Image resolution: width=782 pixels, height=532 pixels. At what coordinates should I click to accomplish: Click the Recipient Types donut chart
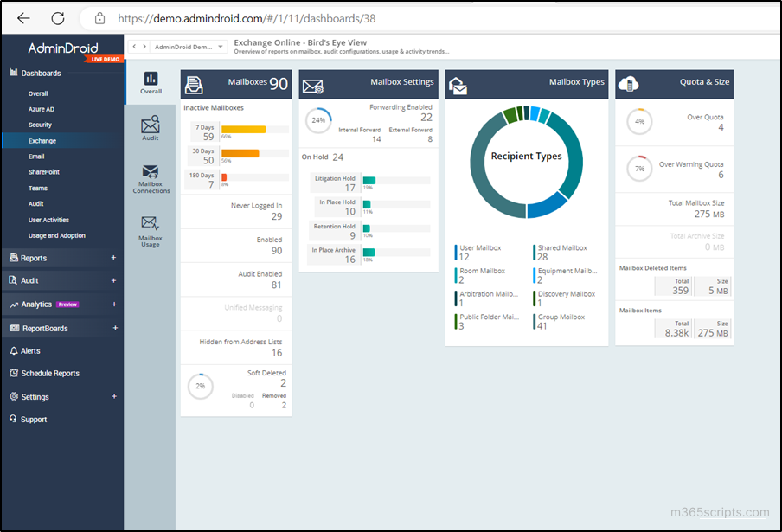(x=526, y=162)
